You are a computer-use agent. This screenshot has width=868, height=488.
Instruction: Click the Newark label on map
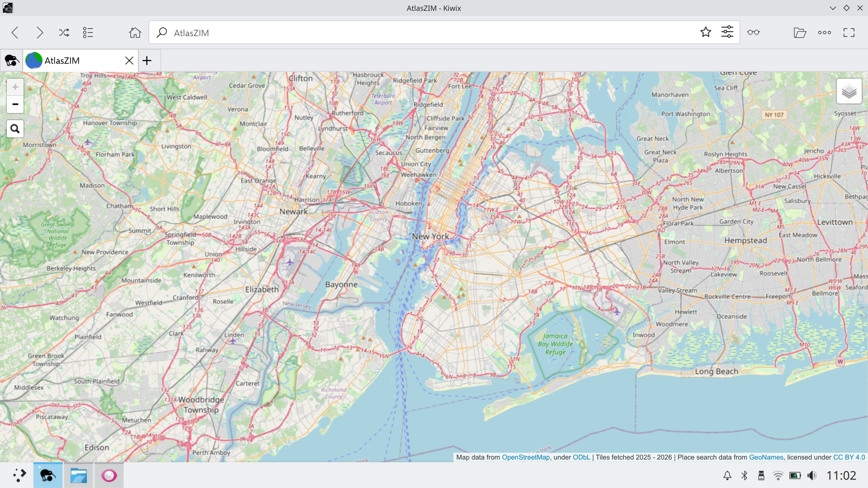coord(293,211)
